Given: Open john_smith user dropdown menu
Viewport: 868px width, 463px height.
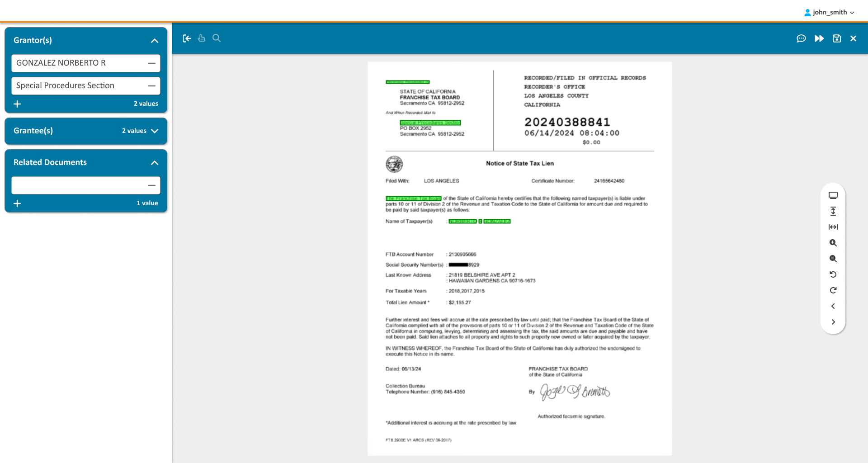Looking at the screenshot, I should [x=829, y=12].
